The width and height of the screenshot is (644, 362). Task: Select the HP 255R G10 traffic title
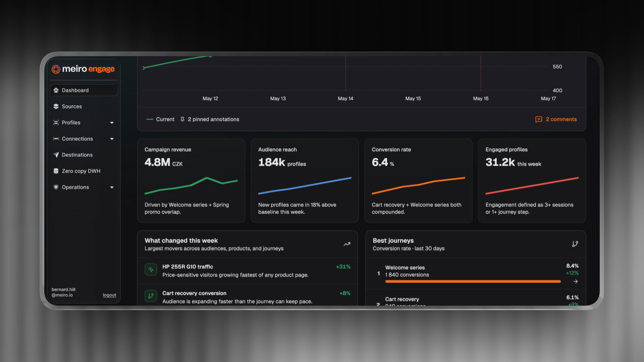pyautogui.click(x=187, y=267)
